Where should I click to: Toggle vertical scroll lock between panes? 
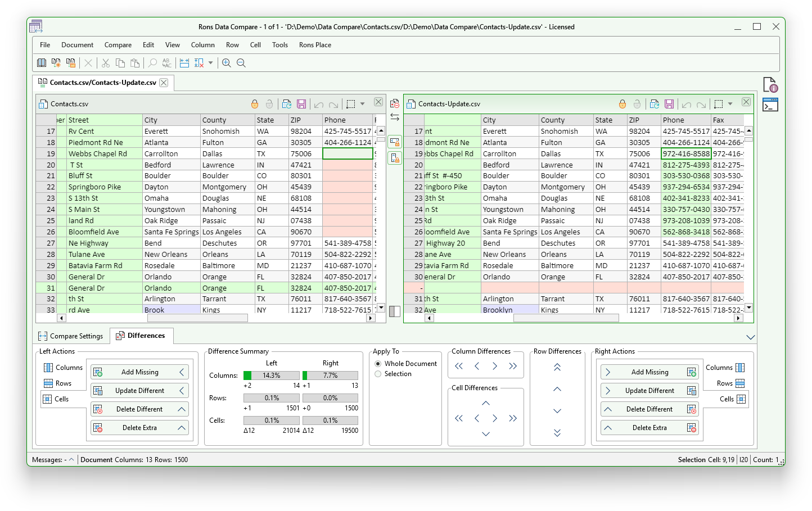point(395,158)
